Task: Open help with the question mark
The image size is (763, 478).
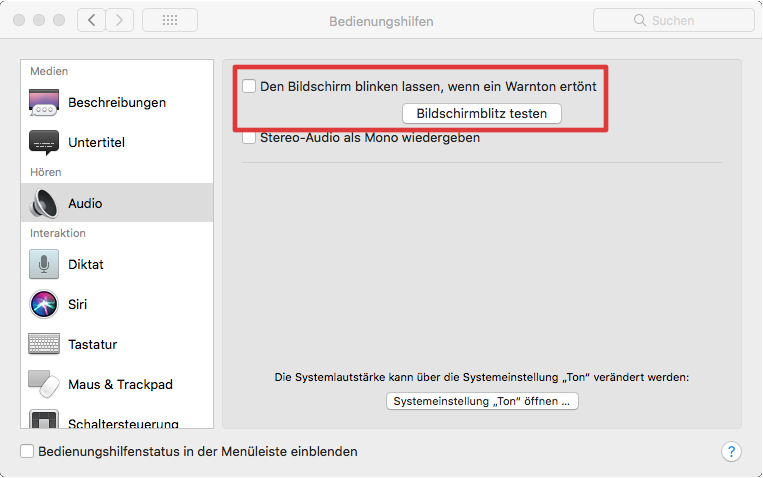Action: (x=731, y=451)
